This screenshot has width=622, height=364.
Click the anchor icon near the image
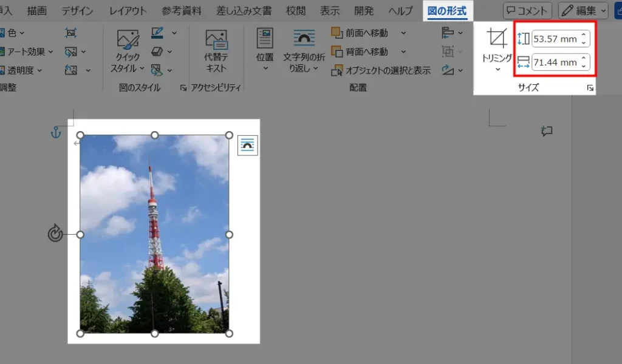(x=56, y=133)
